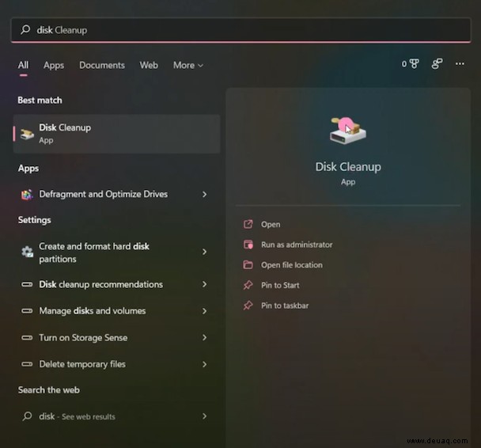
Task: Click the Open icon in the preview pane
Action: point(248,224)
